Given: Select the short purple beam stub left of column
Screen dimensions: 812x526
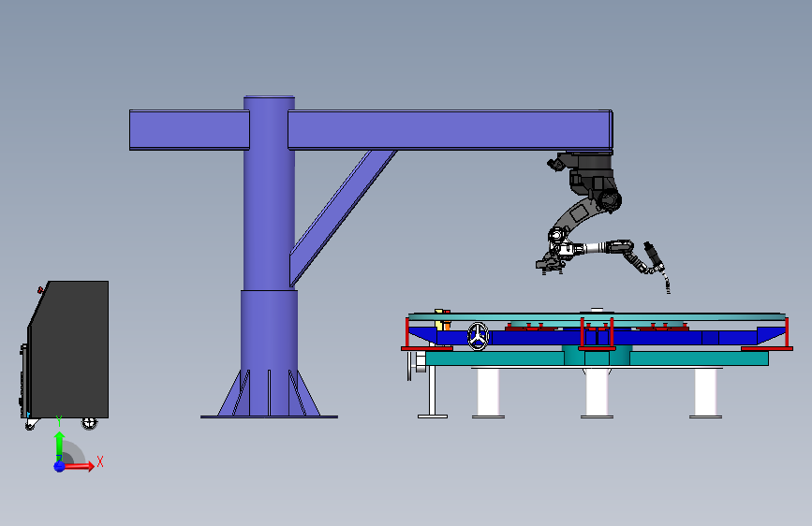Looking at the screenshot, I should [189, 130].
